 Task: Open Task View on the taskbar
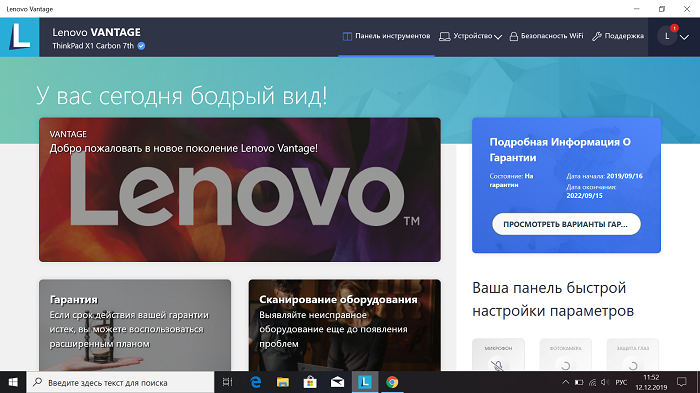pos(228,382)
